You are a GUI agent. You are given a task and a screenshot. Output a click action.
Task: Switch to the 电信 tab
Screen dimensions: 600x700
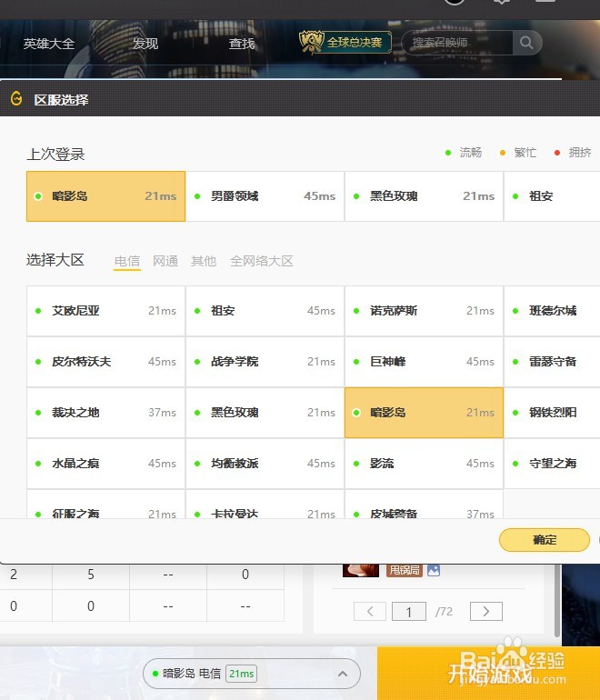[127, 261]
